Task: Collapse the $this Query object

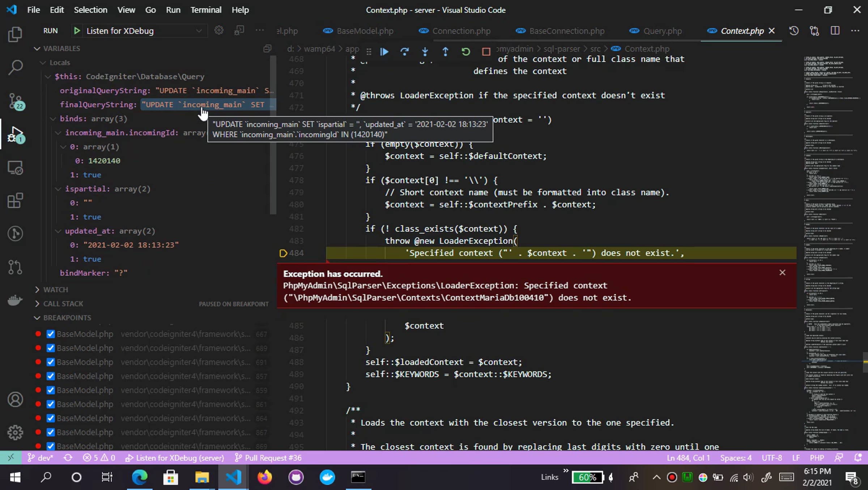Action: 48,77
